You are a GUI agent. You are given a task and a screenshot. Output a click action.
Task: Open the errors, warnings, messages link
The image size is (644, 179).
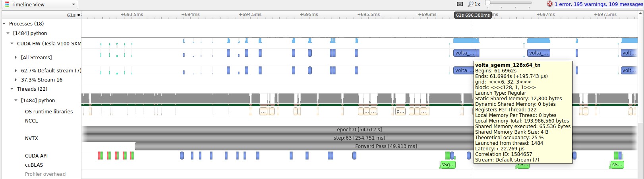pos(599,4)
